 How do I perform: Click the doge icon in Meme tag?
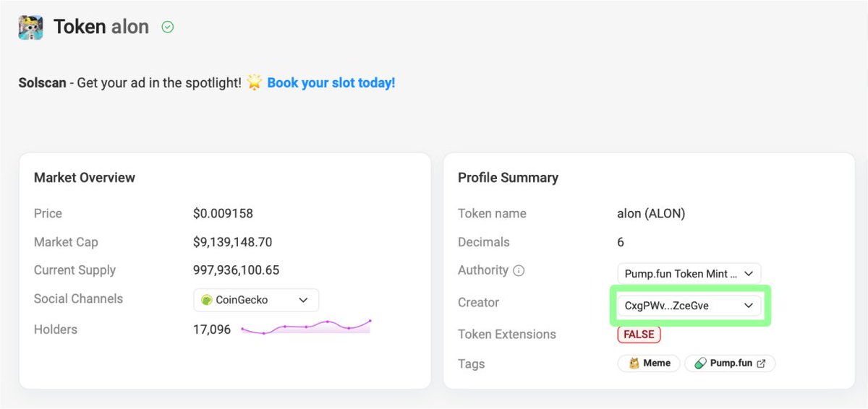[634, 363]
